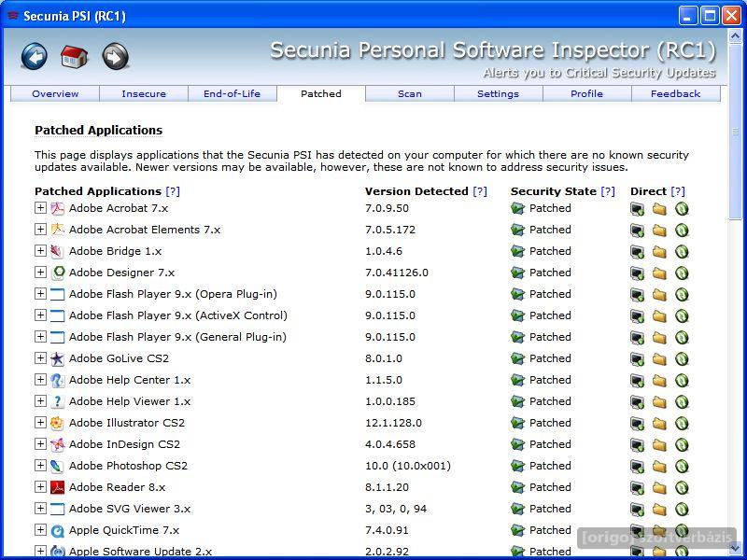Open folder icon for Adobe Bridge 1.x row
The height and width of the screenshot is (560, 747).
pyautogui.click(x=659, y=251)
